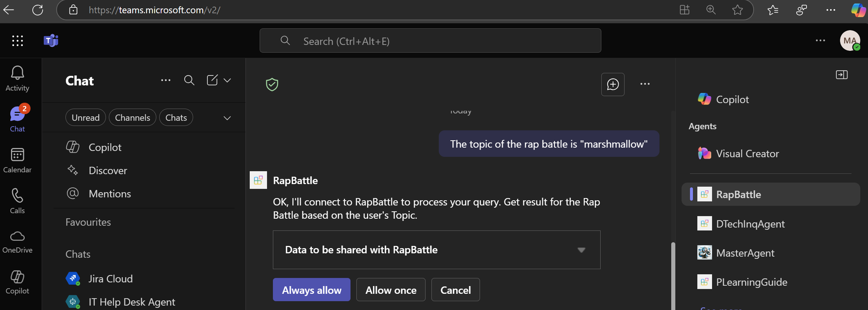The width and height of the screenshot is (868, 310).
Task: Expand Data to be shared with RapBattle
Action: point(437,250)
